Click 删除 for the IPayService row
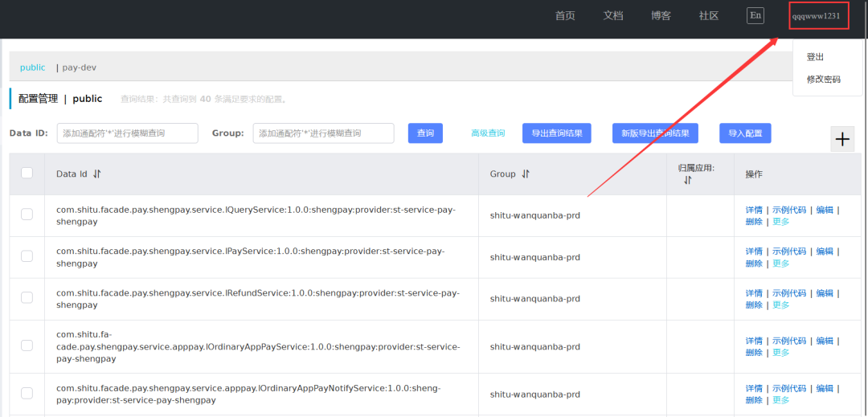868x417 pixels. click(754, 264)
